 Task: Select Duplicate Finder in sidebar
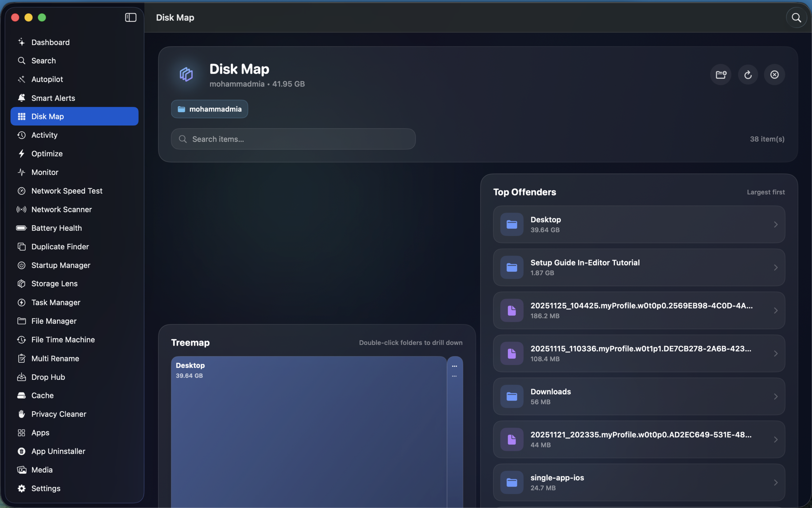click(75, 247)
